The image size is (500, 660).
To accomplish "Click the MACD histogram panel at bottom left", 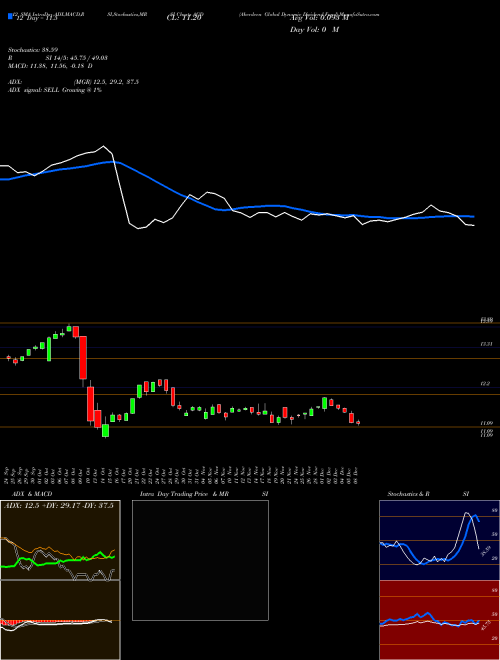I will [x=60, y=620].
